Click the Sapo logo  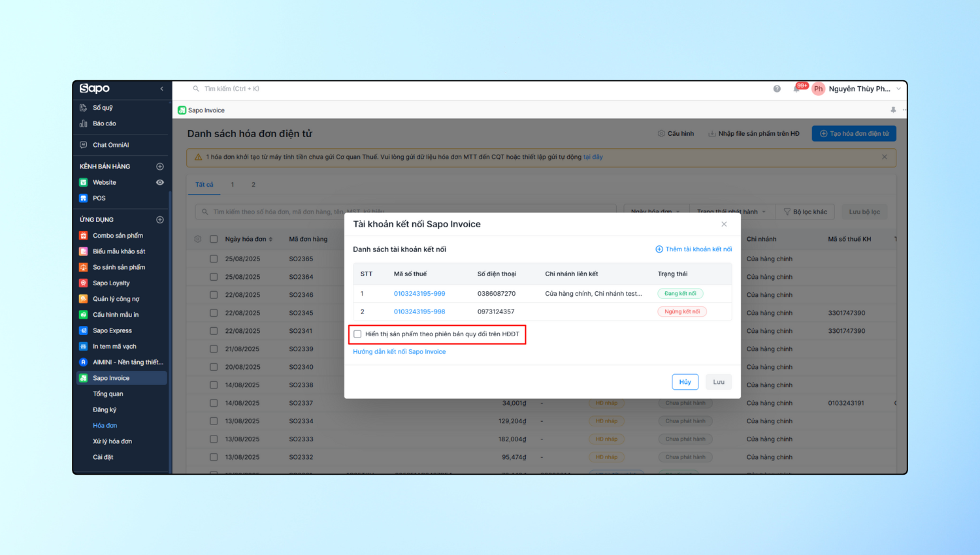(x=95, y=89)
